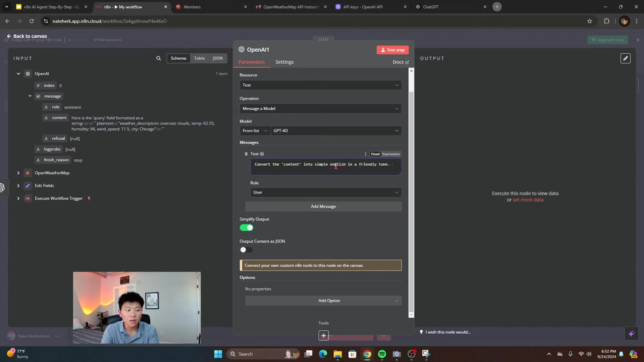Screen dimensions: 644x362
Task: Open the Operation dropdown showing Message a Model
Action: pyautogui.click(x=321, y=109)
